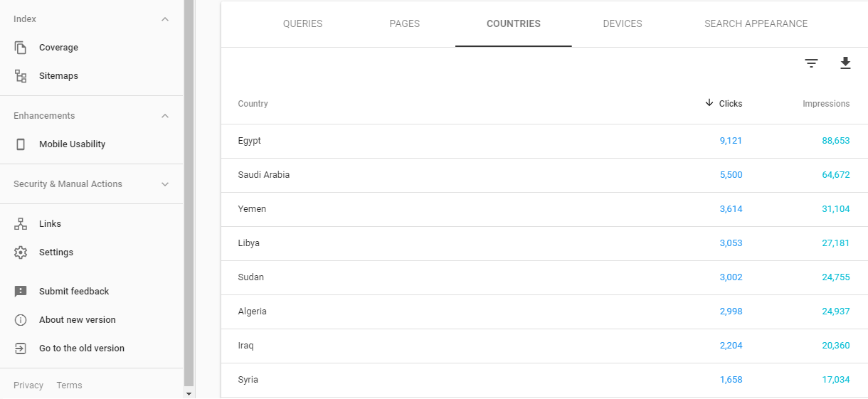Open the Privacy link
868x399 pixels.
pyautogui.click(x=28, y=385)
